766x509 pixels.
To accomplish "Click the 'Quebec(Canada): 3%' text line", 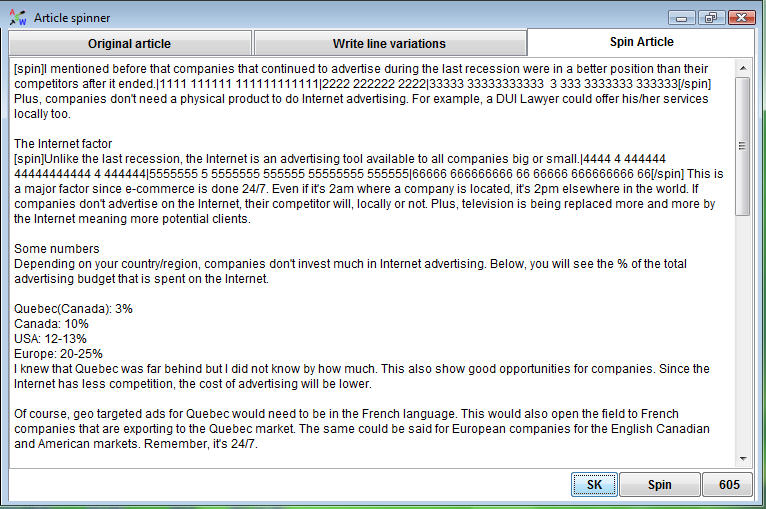I will [73, 309].
